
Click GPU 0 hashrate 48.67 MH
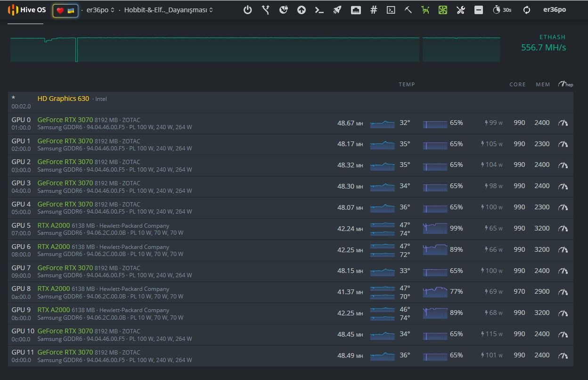350,123
